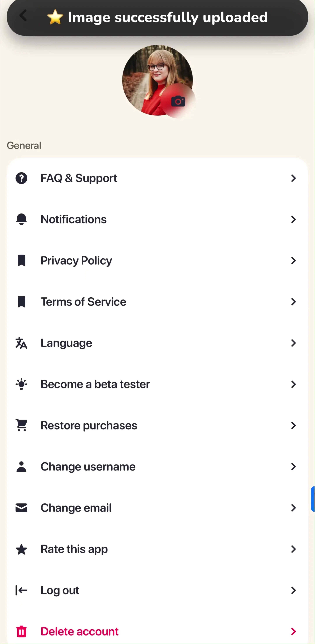Expand the Terms of Service chevron

pyautogui.click(x=294, y=302)
